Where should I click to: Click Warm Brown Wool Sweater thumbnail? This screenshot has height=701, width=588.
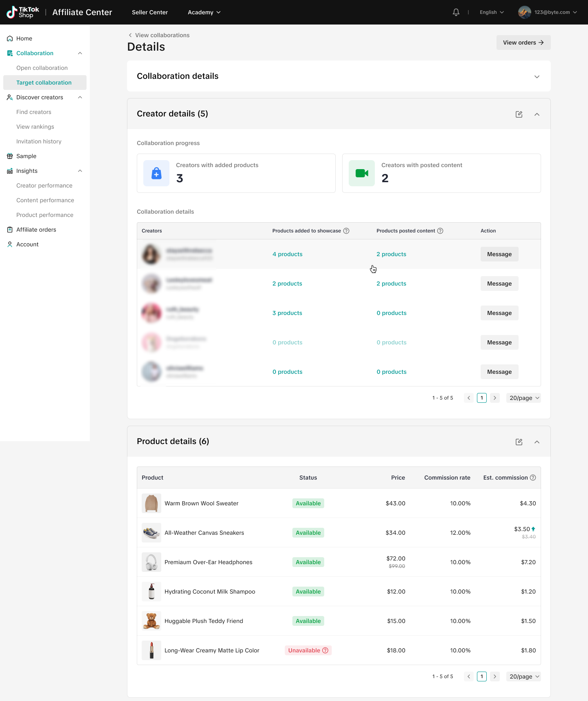[151, 503]
